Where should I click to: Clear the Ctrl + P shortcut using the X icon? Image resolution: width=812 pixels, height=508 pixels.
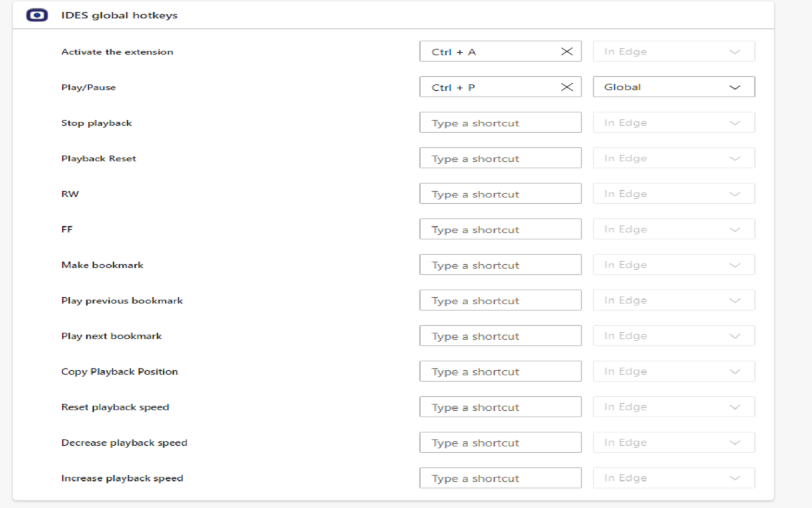click(566, 86)
